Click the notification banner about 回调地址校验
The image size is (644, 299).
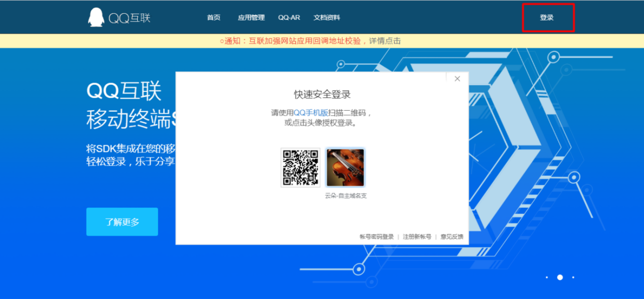(x=310, y=41)
